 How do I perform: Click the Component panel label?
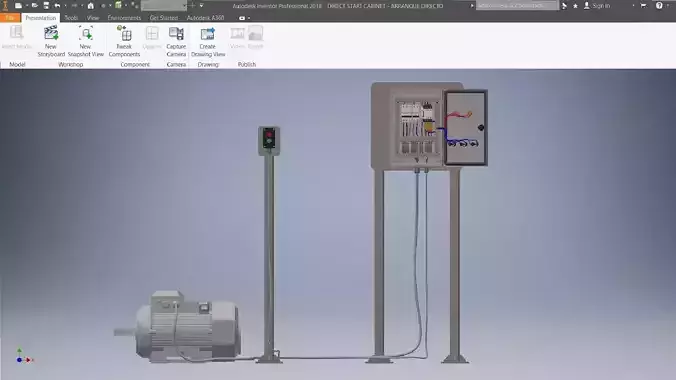[x=135, y=64]
